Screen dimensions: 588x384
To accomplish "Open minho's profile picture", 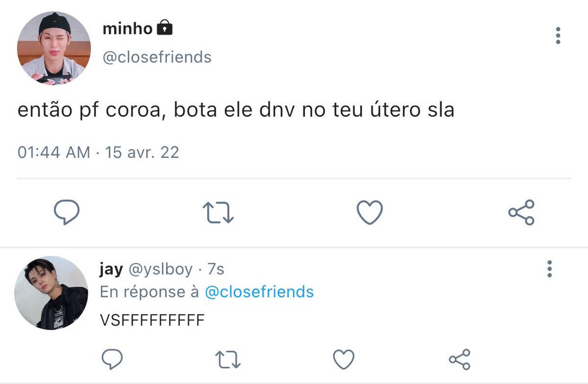I will coord(54,49).
